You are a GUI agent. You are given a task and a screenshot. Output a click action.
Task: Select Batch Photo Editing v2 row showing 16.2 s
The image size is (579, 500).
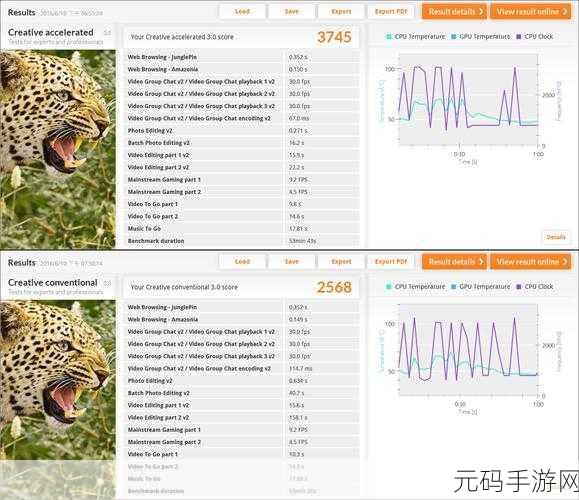tap(242, 143)
